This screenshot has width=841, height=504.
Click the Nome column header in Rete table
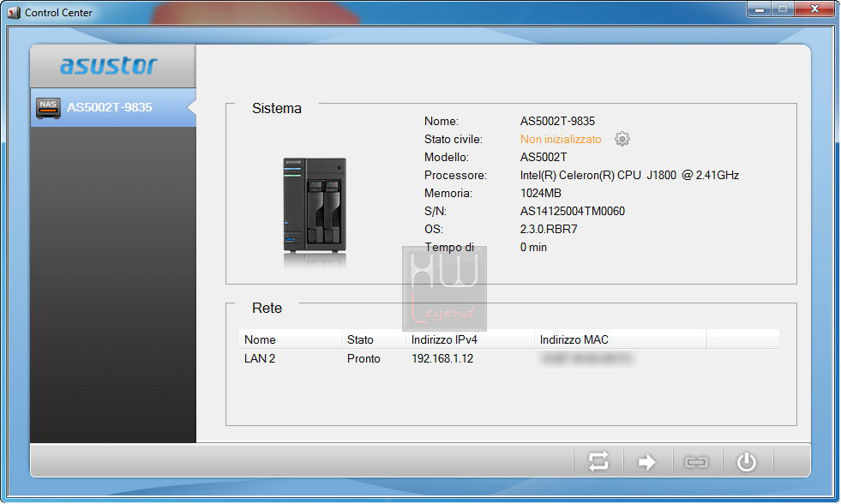[290, 339]
